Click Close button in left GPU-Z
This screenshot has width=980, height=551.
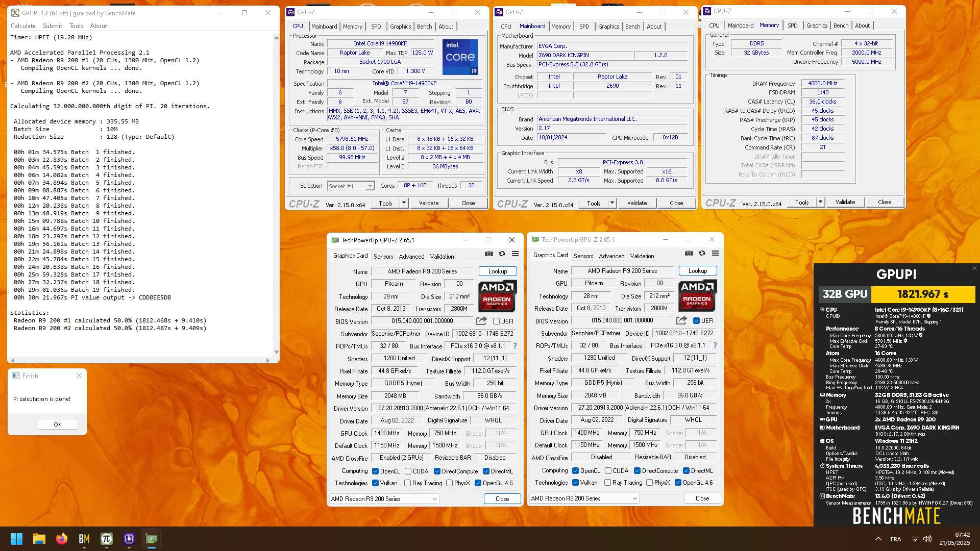[502, 499]
